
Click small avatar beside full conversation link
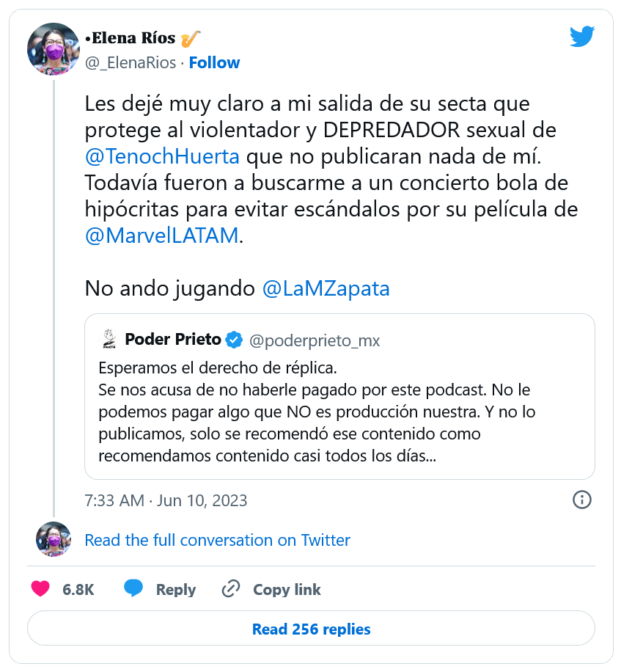tap(54, 540)
